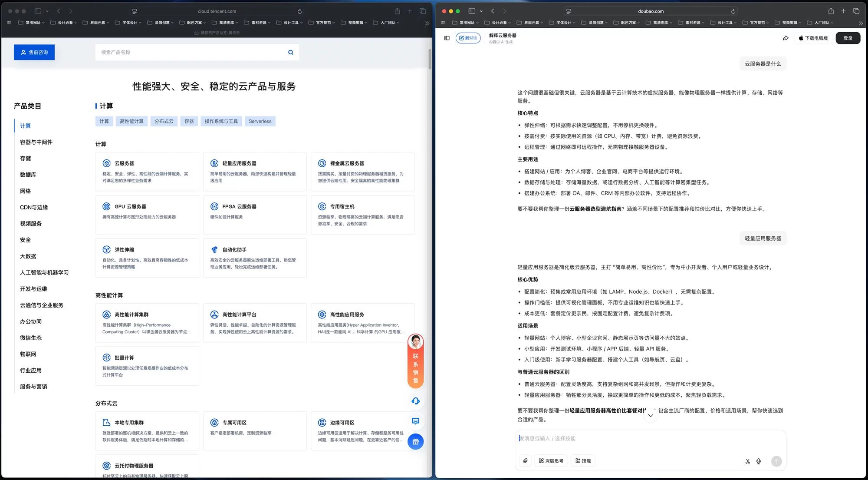This screenshot has height=480, width=868.
Task: Click the Doubao message input field
Action: (x=629, y=439)
